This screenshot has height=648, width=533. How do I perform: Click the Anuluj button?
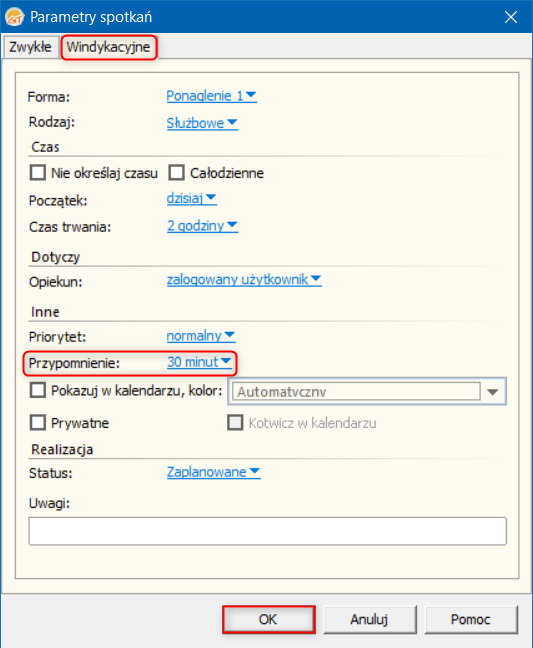[369, 619]
